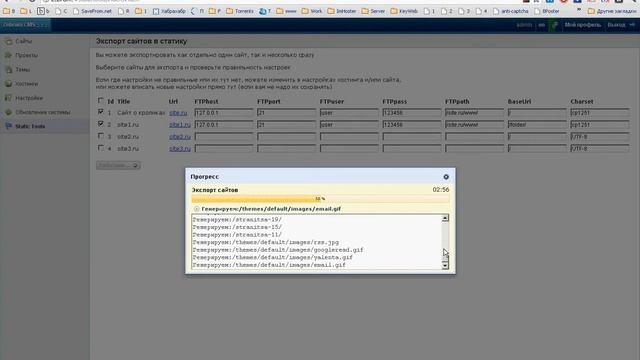This screenshot has width=640, height=360.
Task: Open Мой профиль in the header
Action: point(582,25)
